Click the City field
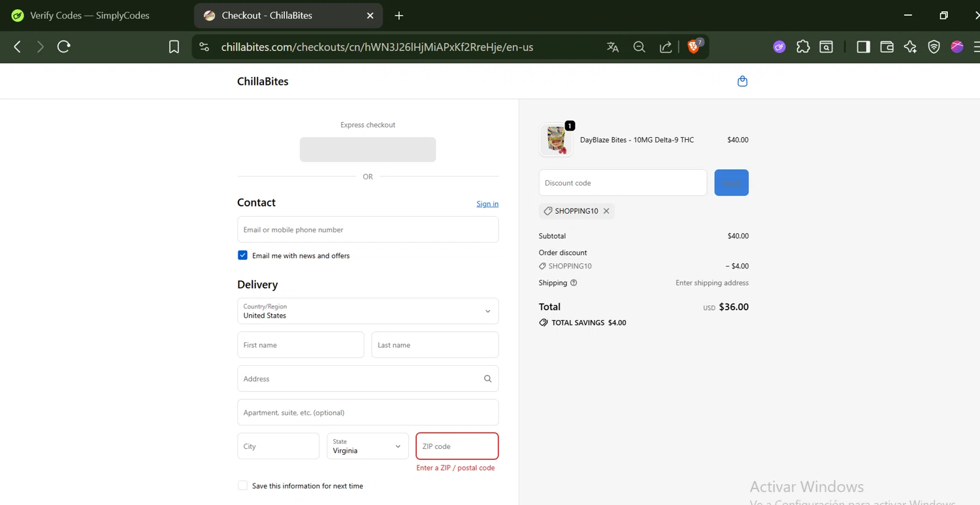The height and width of the screenshot is (505, 980). [x=278, y=446]
